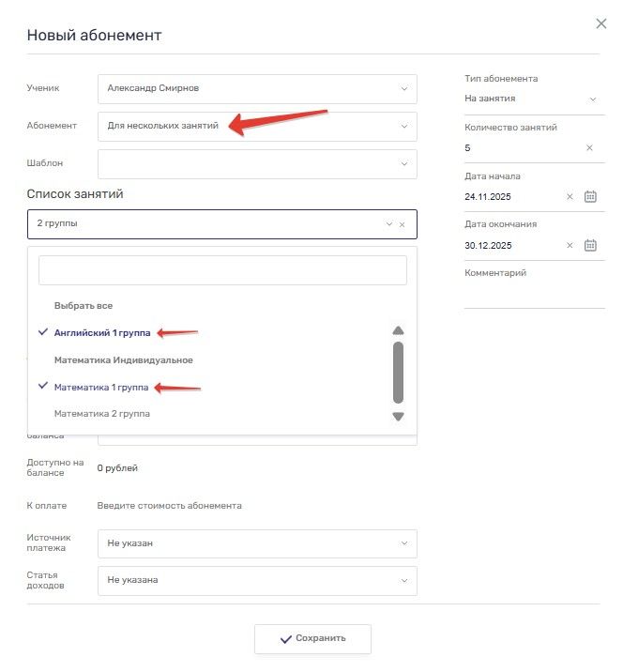The width and height of the screenshot is (623, 672).
Task: Clear the selected groups in lesson list
Action: coord(403,225)
